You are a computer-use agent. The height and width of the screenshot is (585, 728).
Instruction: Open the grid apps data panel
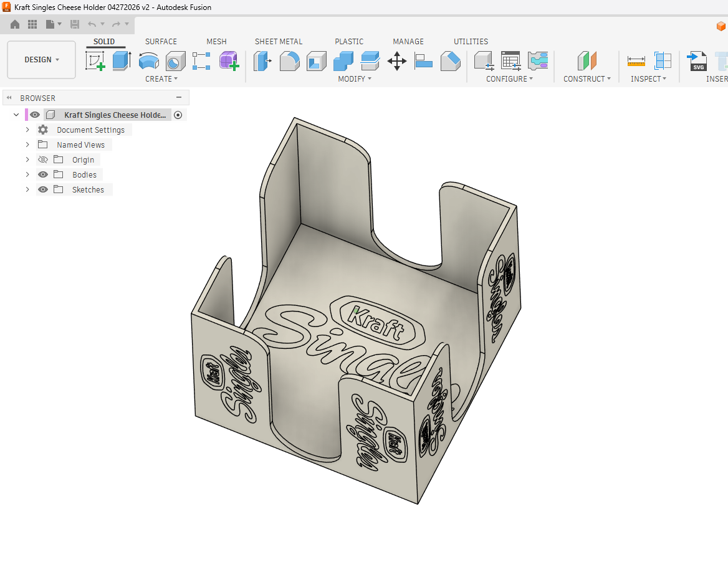coord(32,24)
